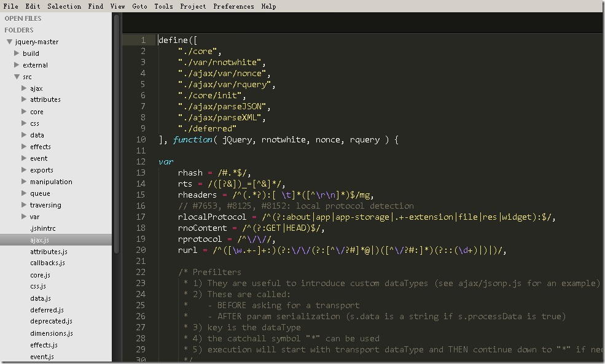Click the function keyword on line 10
This screenshot has width=605, height=364.
click(x=192, y=139)
